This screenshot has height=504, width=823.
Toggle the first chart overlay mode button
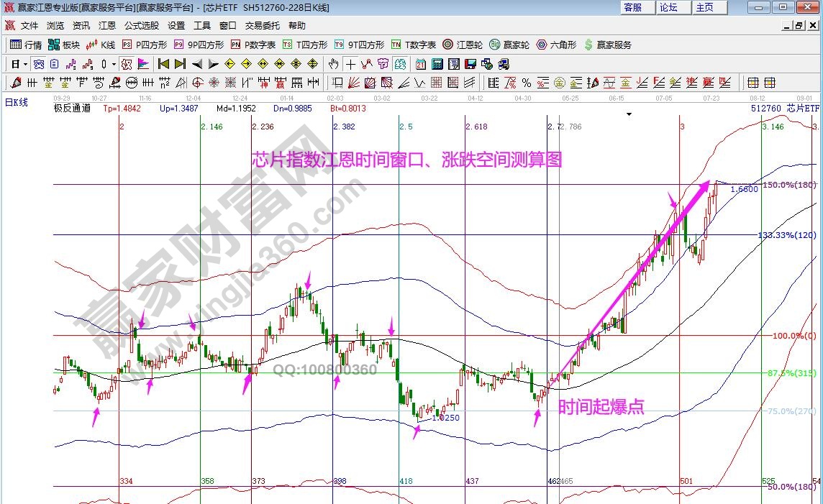coord(38,63)
